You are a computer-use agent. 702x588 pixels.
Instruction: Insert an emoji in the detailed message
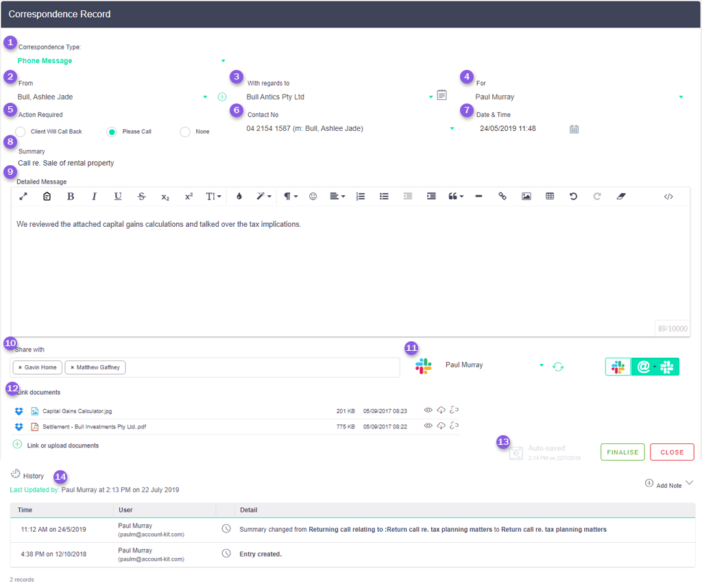coord(313,196)
